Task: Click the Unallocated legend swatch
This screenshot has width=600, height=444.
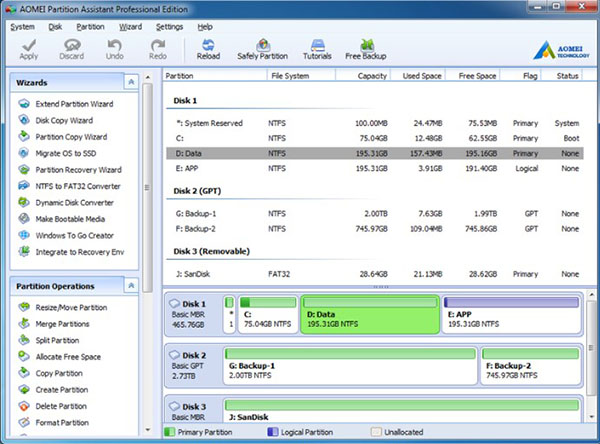Action: 376,432
